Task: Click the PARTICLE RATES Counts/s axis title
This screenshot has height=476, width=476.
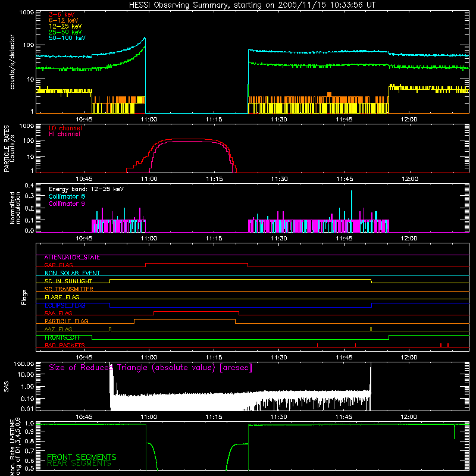Action: tap(9, 149)
